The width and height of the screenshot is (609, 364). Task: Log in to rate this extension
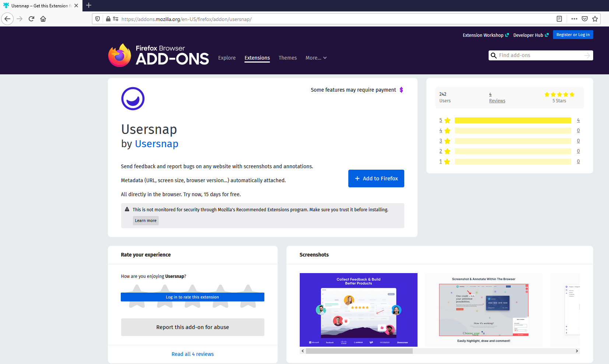[193, 297]
